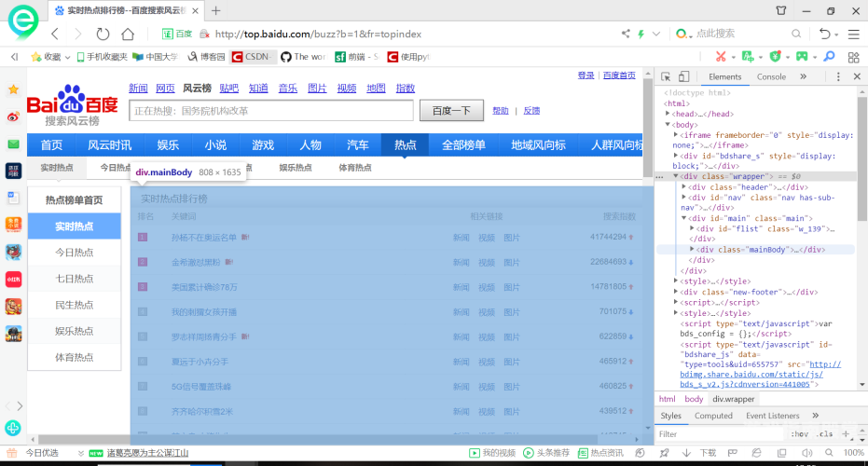Screen dimensions: 868x466
Task: Click the speaker mute icon in the status bar
Action: pos(807,453)
